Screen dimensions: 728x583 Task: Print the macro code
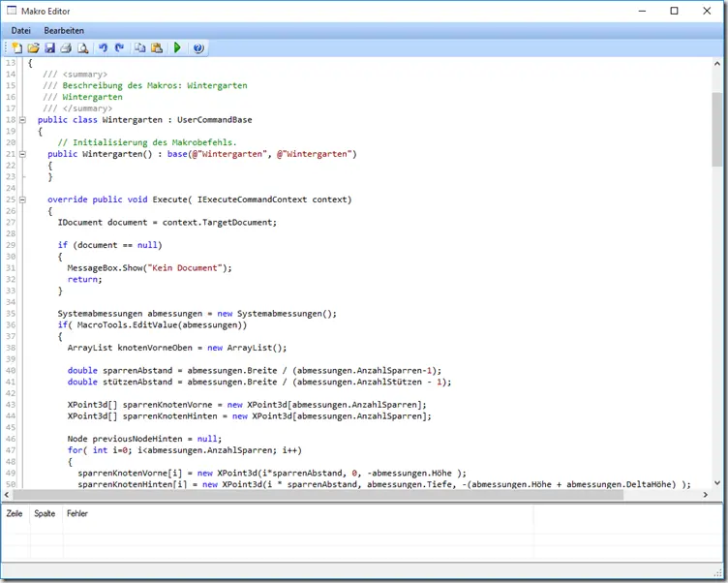click(x=67, y=47)
